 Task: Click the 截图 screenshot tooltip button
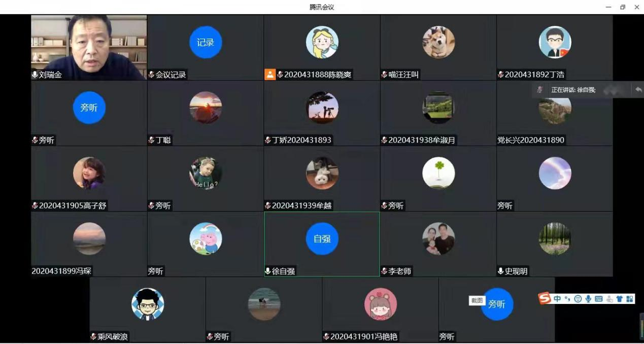477,300
